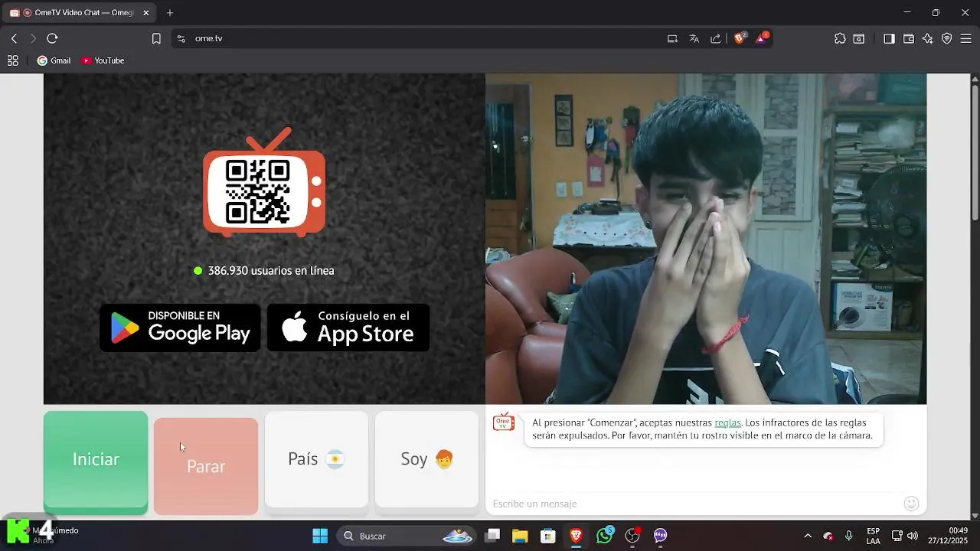The image size is (980, 551).
Task: Click the microphone tray icon
Action: click(848, 536)
